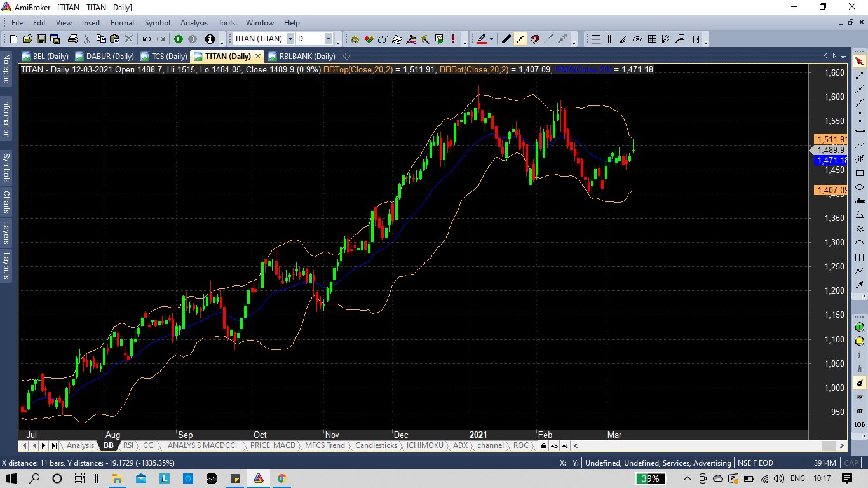Screen dimensions: 868x488
Task: Click the red exclamation mark icon
Action: [453, 39]
